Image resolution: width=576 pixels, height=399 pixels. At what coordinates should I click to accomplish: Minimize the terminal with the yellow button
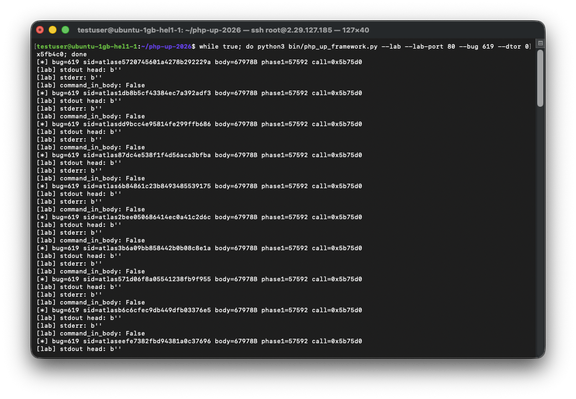(53, 30)
